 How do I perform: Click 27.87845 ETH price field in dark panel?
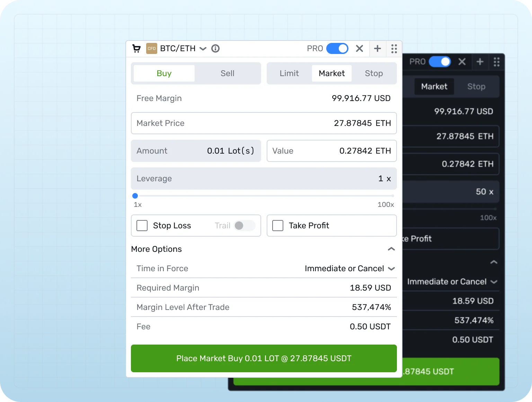[451, 136]
